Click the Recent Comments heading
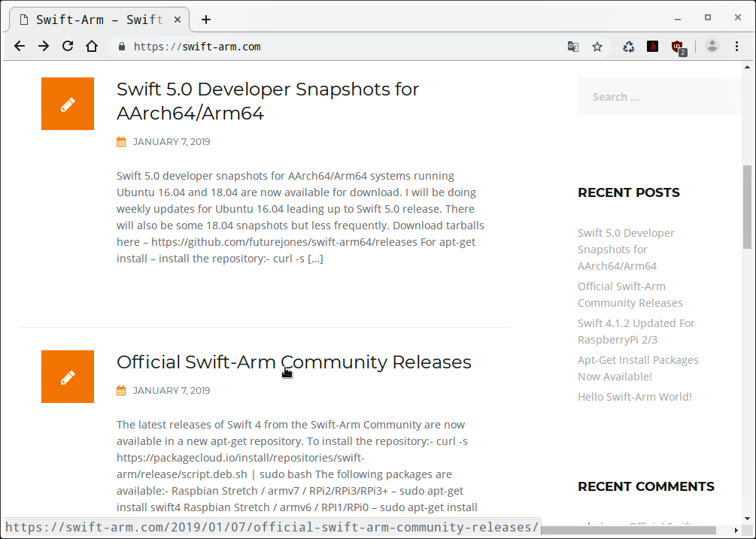The height and width of the screenshot is (539, 756). coord(646,486)
